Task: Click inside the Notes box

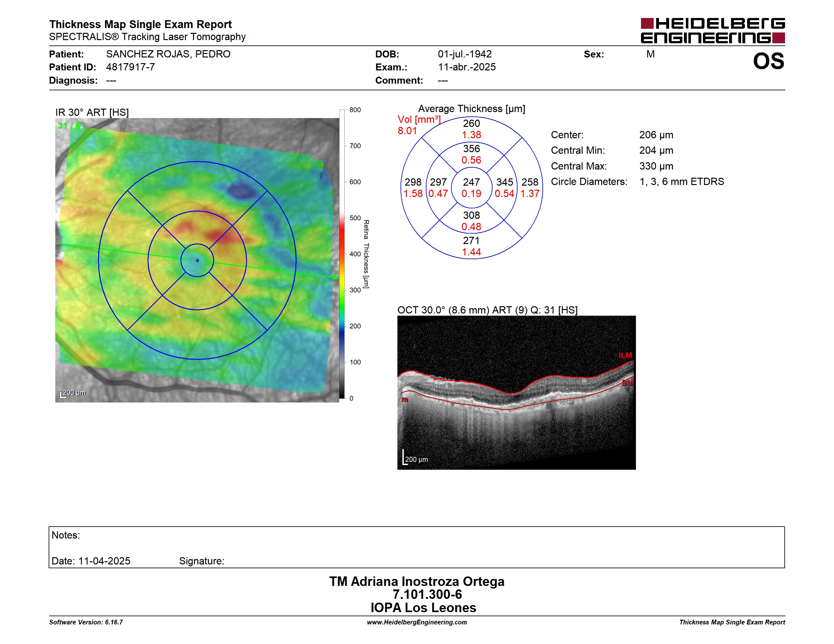Action: [x=417, y=547]
